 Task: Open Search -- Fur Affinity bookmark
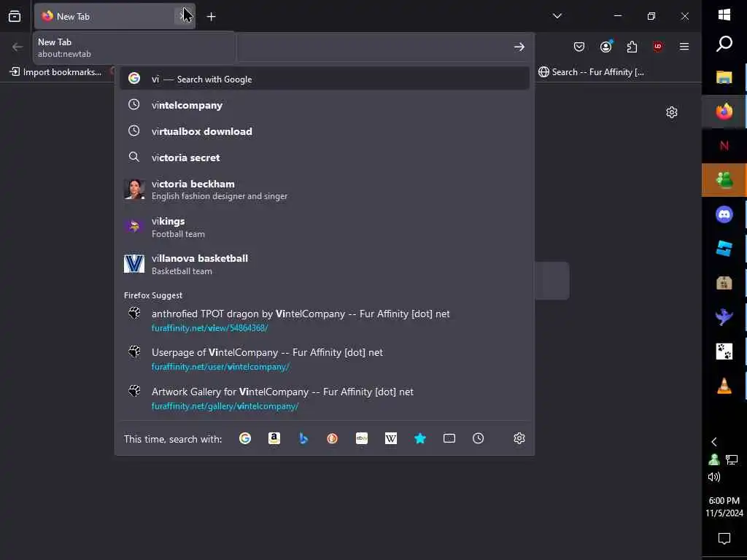591,72
